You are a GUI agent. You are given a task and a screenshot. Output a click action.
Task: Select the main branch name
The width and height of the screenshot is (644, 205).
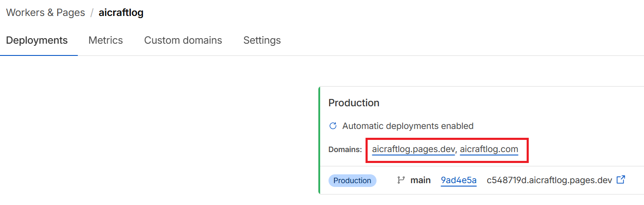pyautogui.click(x=420, y=181)
